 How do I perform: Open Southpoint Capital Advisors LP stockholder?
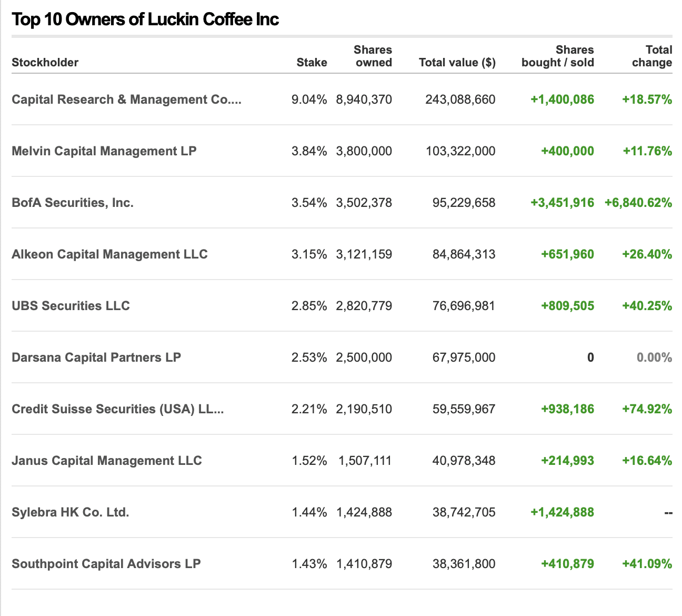pos(106,564)
